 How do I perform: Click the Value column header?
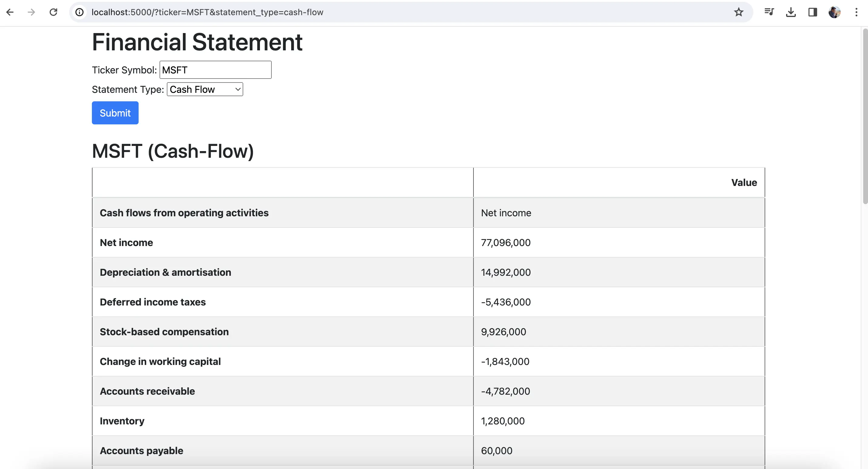744,183
